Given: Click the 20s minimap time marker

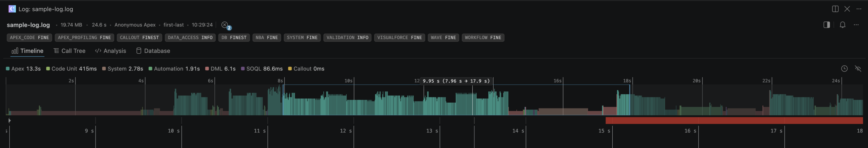Looking at the screenshot, I should pos(697,81).
